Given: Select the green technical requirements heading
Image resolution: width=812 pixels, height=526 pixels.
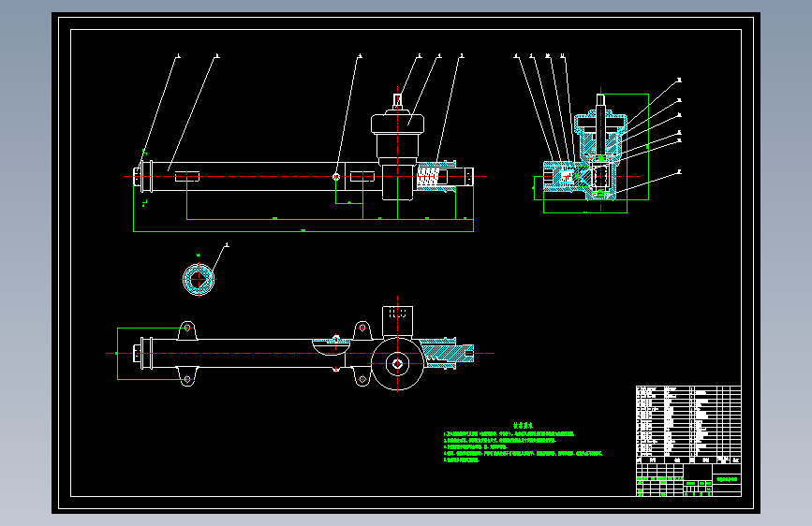Looking at the screenshot, I should point(523,426).
